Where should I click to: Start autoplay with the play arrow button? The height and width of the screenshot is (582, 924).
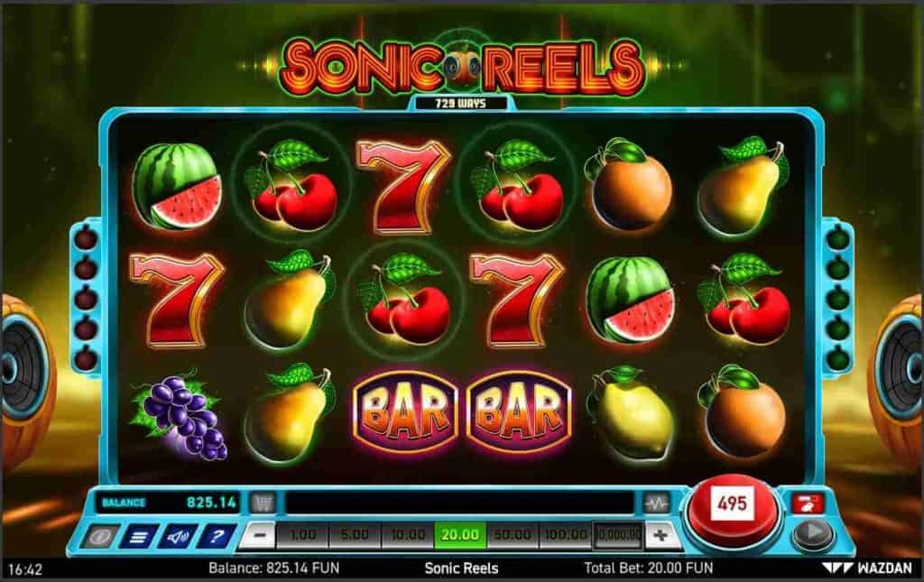pos(813,533)
